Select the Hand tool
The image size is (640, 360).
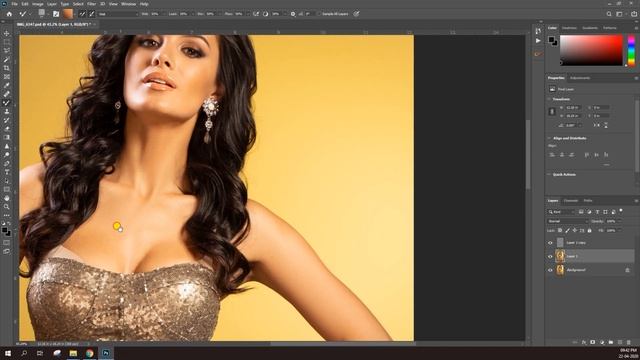click(7, 198)
